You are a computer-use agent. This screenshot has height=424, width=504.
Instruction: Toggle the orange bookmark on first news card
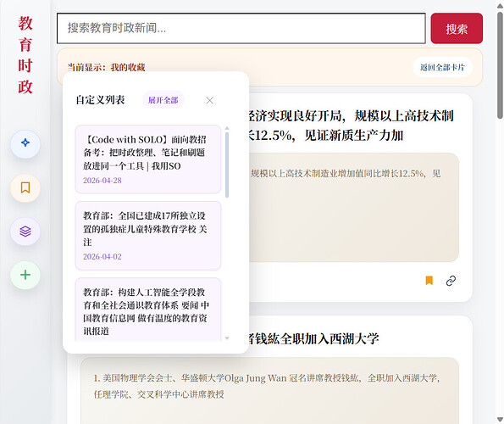coord(429,281)
